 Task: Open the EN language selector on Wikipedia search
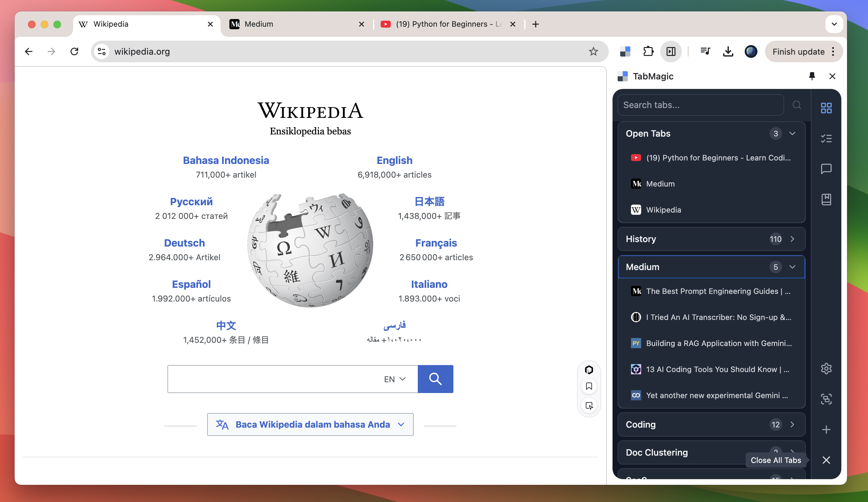tap(394, 379)
